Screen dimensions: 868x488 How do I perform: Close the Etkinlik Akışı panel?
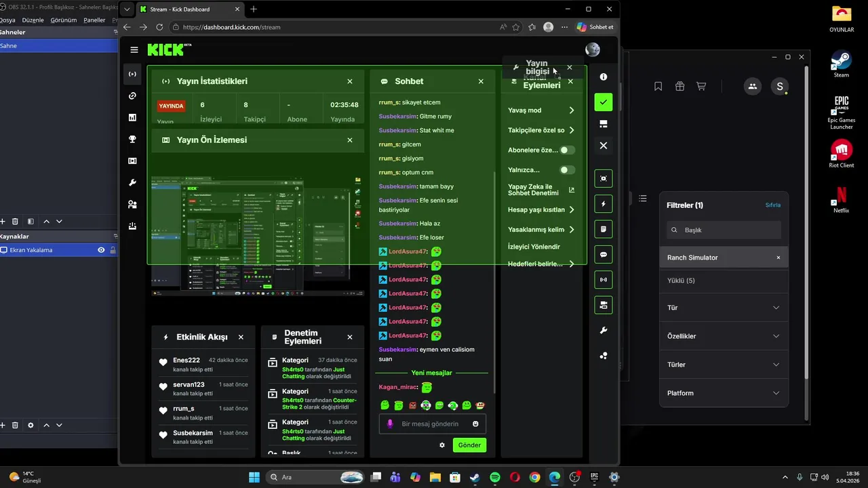(x=241, y=337)
